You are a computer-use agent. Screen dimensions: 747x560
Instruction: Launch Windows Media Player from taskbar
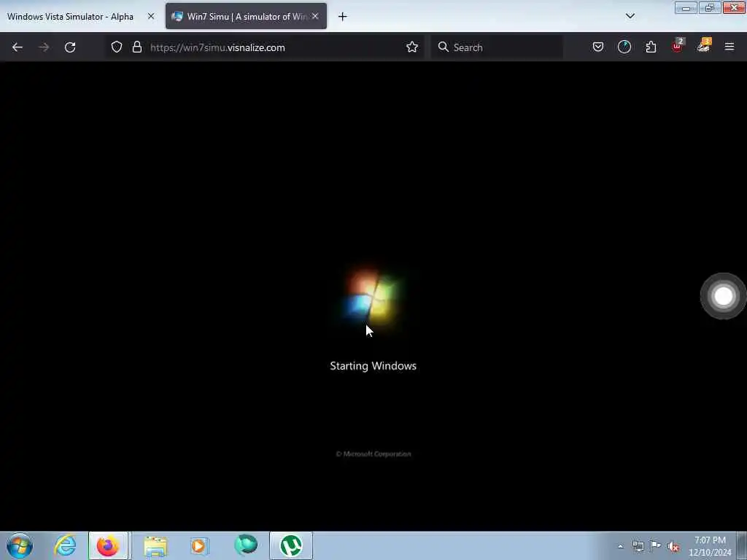pyautogui.click(x=199, y=545)
